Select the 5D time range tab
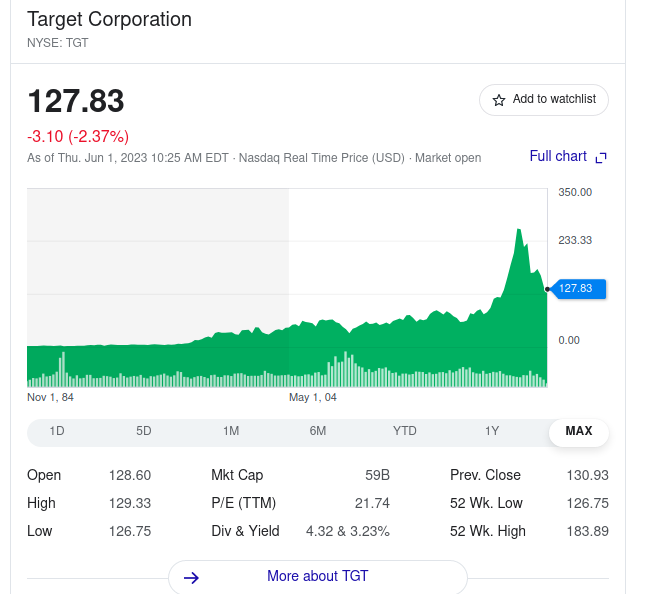This screenshot has width=656, height=594. [144, 431]
